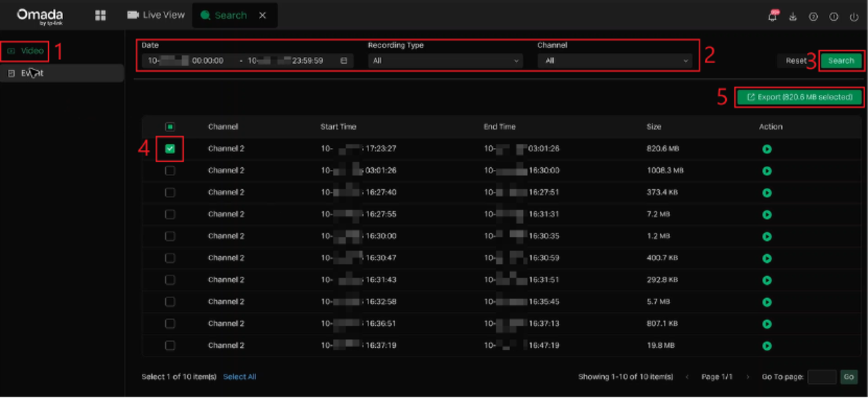Check the row ending 16:47:19

point(170,345)
